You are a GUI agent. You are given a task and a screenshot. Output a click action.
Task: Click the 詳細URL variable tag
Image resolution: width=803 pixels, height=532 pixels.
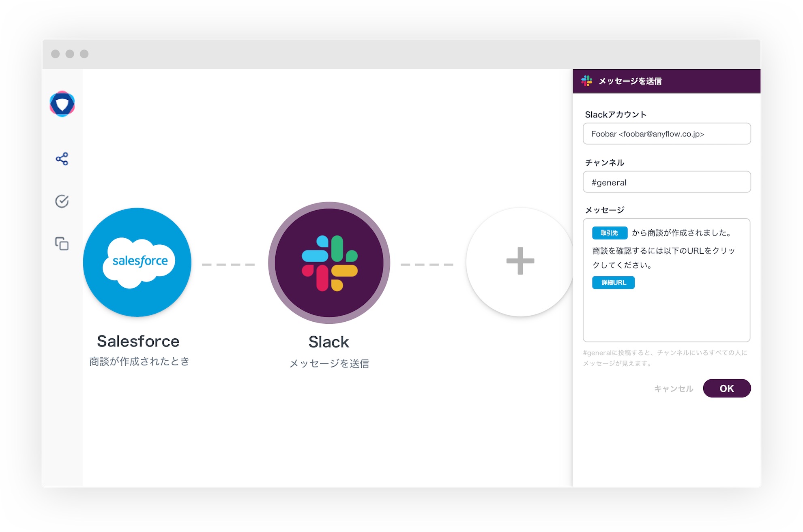[x=613, y=282]
